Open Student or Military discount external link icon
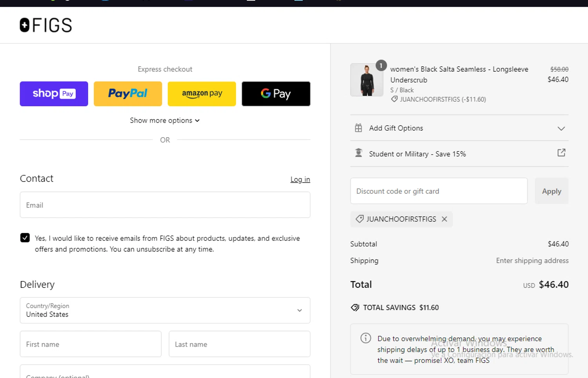 tap(561, 153)
